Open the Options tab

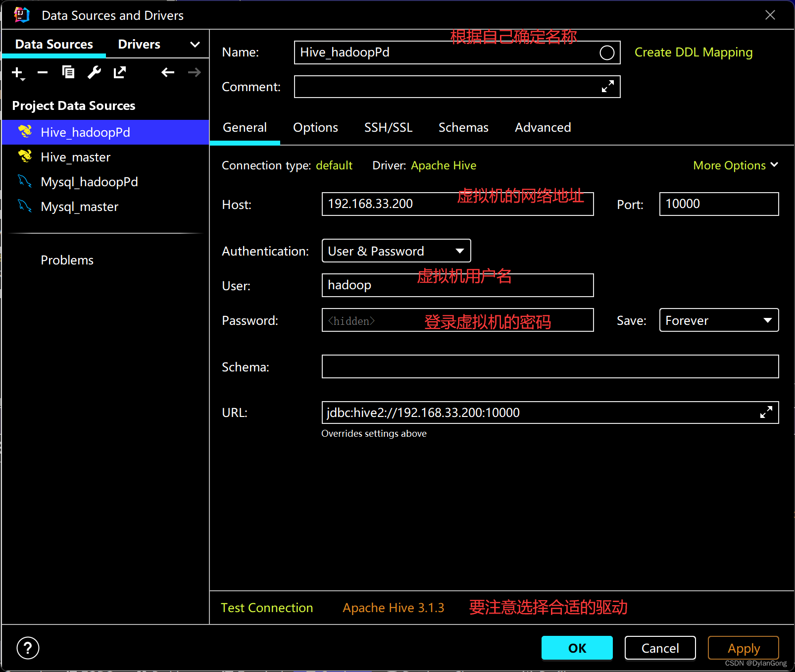pos(315,128)
